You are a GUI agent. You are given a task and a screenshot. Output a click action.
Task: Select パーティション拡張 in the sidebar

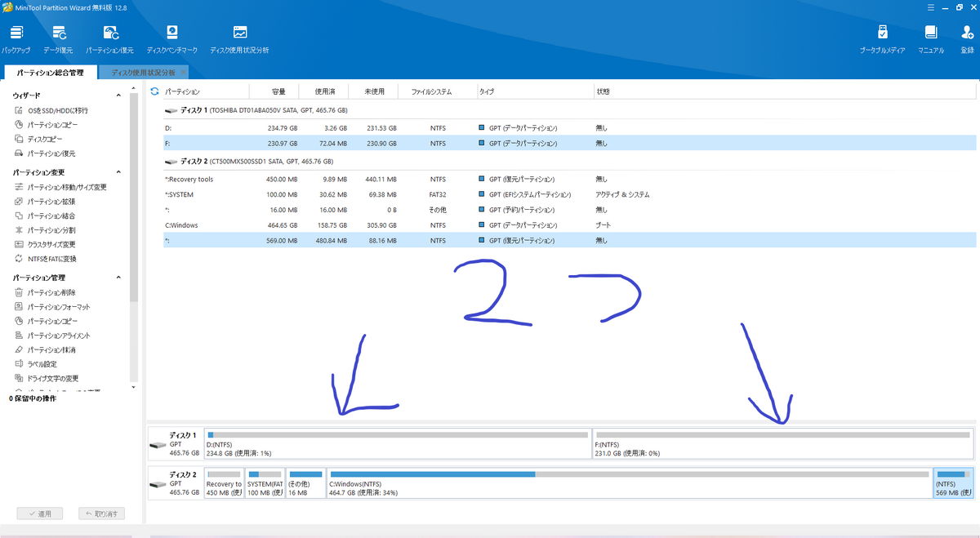46,202
